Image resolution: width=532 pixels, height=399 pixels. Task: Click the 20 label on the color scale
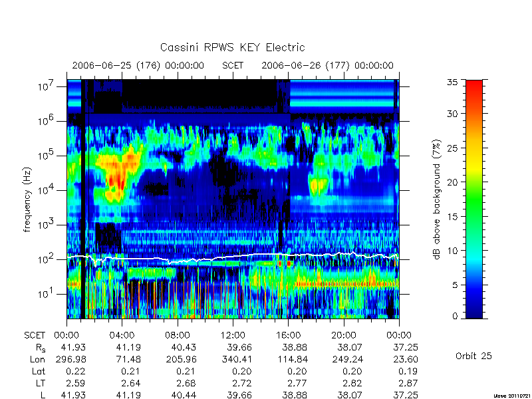coord(452,182)
